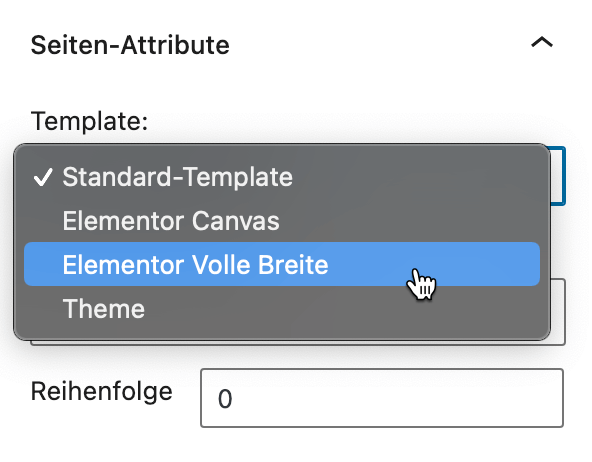
Task: Pick the Theme template option
Action: (x=282, y=308)
